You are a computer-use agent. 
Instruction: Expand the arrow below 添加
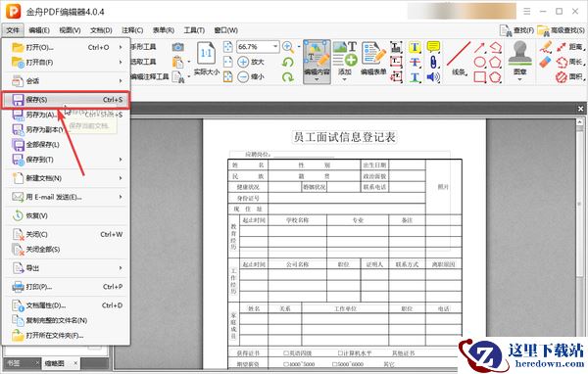point(345,79)
